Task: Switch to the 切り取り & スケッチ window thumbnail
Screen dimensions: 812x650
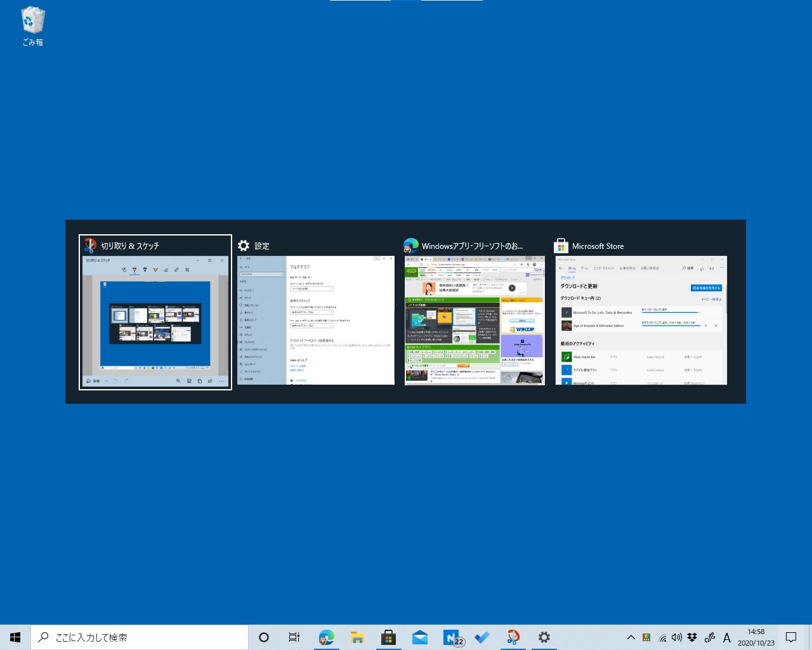Action: (155, 312)
